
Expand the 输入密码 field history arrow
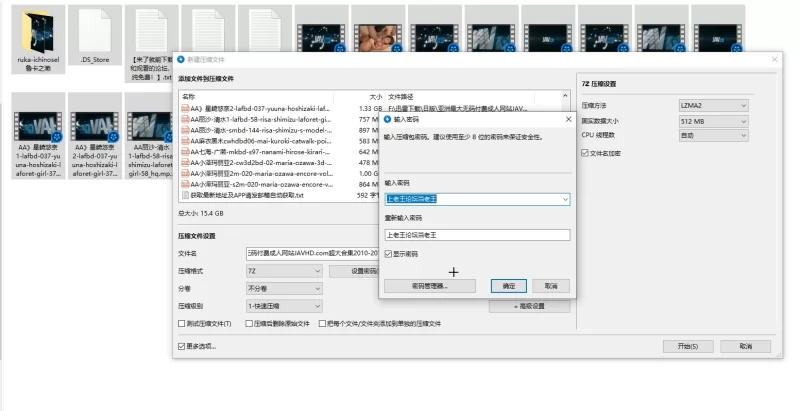click(565, 199)
